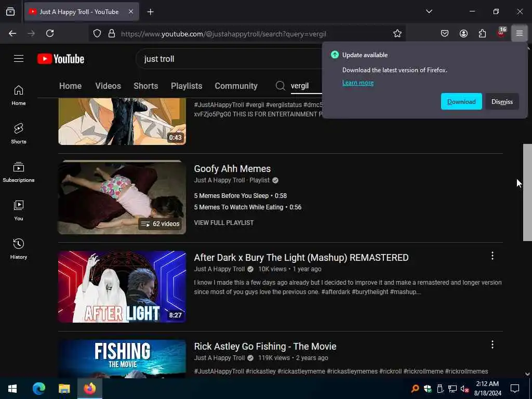The image size is (532, 399).
Task: Open Windows Security tray icon
Action: [428, 389]
